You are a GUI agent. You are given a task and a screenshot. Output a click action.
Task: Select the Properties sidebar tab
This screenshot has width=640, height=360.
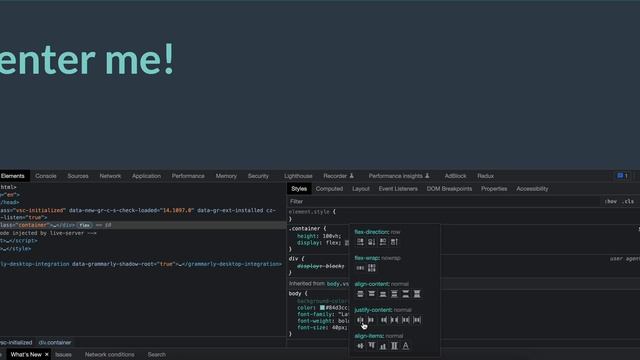pos(494,189)
